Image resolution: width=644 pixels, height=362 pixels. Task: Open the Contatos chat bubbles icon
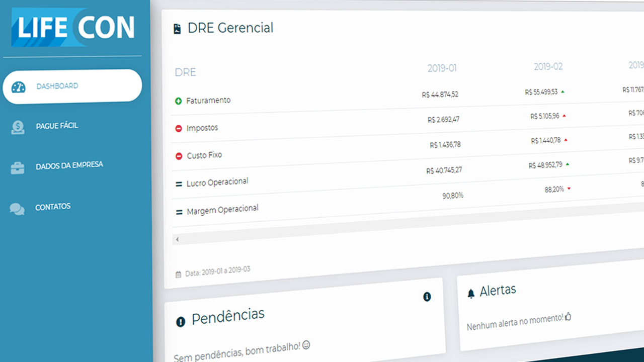point(17,208)
